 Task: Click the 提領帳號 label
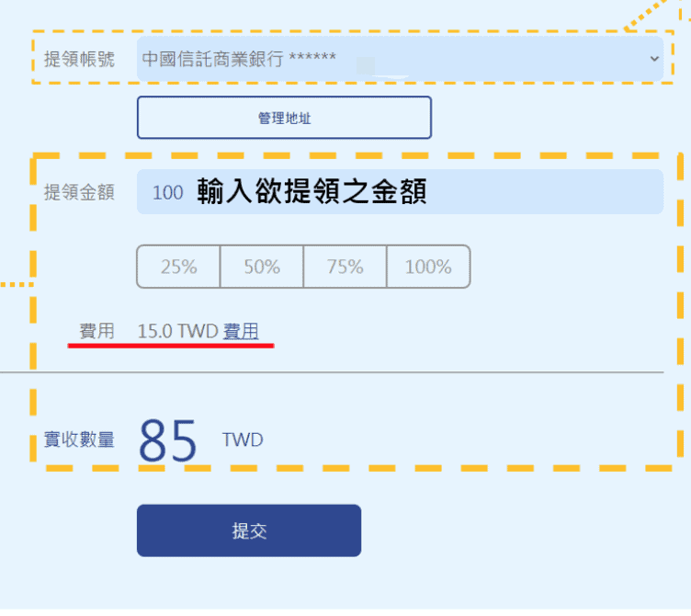point(79,59)
